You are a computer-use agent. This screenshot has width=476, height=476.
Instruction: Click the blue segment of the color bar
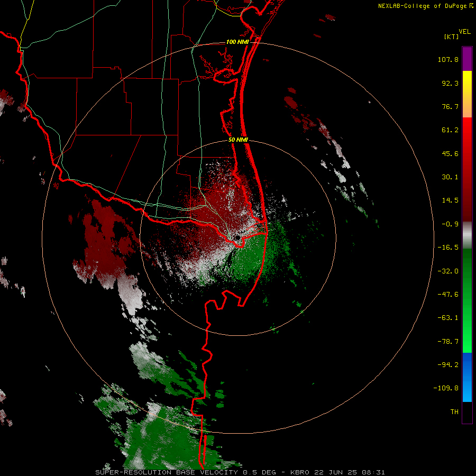coord(467,377)
